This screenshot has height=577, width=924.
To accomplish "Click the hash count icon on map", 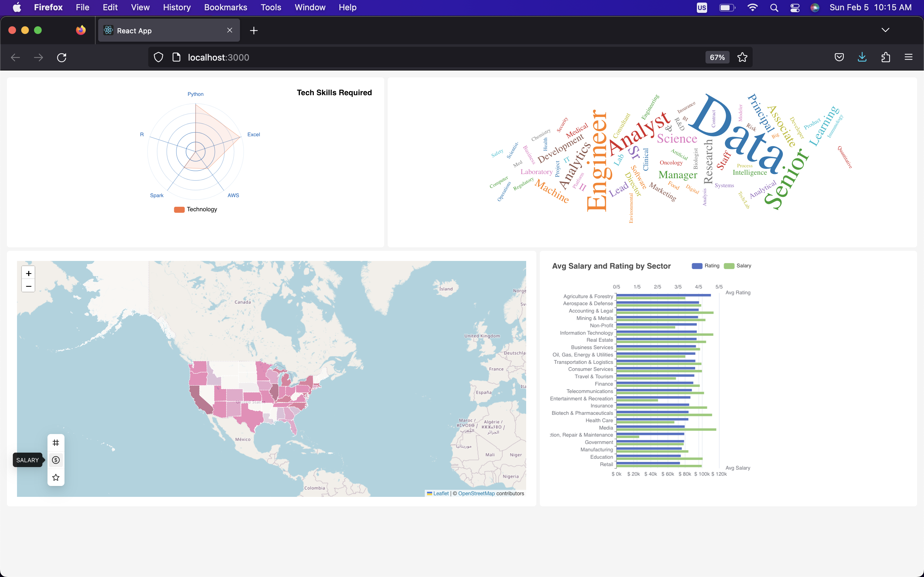I will 56,443.
